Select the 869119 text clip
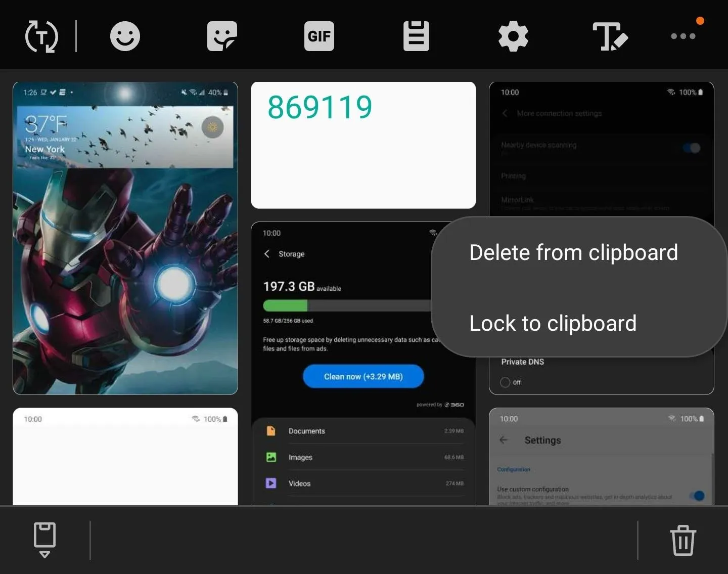The height and width of the screenshot is (574, 728). [363, 145]
